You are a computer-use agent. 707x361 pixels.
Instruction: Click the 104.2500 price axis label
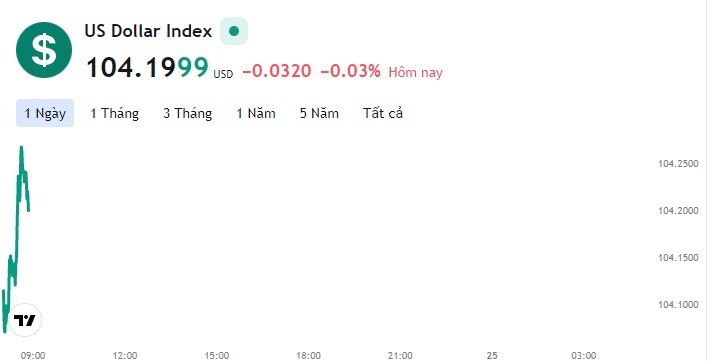tap(678, 164)
